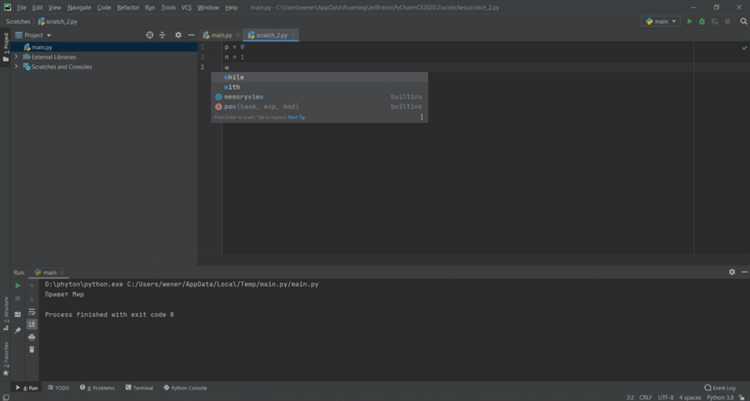This screenshot has width=750, height=401.
Task: Click the collapse all icon in Project panel
Action: [163, 35]
